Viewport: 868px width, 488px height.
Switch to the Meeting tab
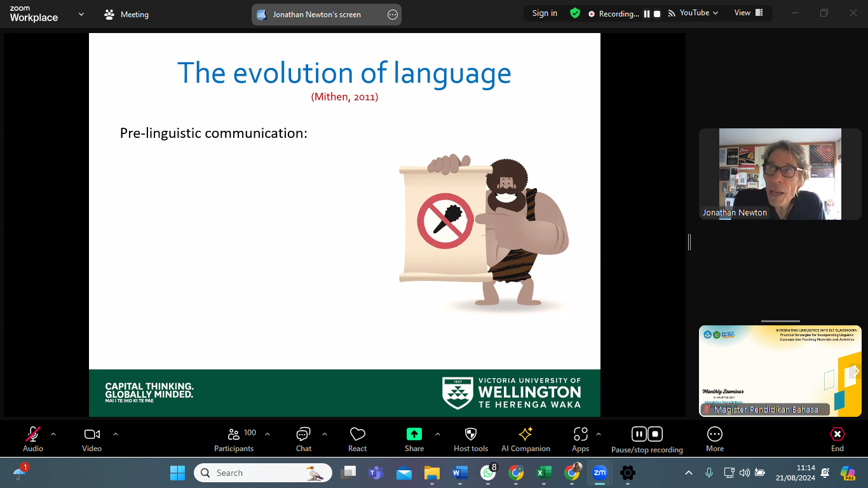[x=126, y=13]
